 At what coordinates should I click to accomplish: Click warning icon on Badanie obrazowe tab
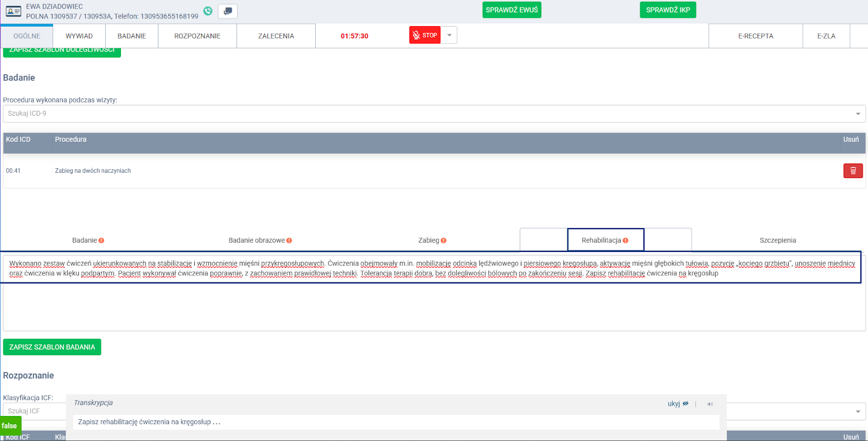coord(289,241)
